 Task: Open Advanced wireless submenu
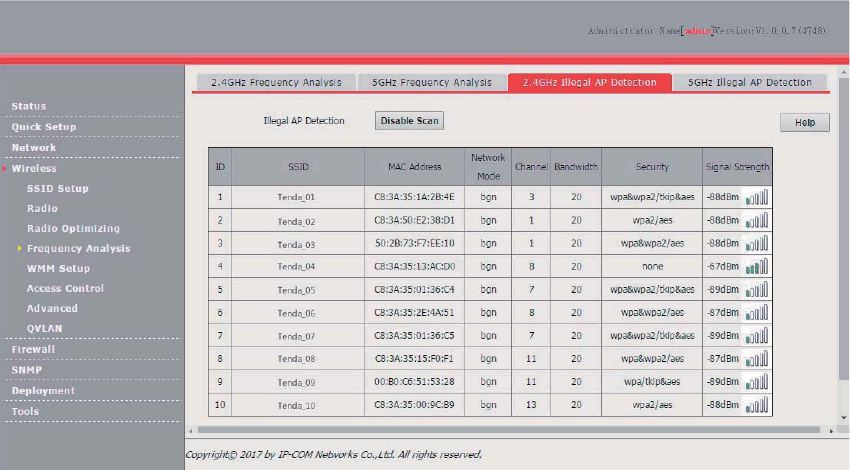52,308
